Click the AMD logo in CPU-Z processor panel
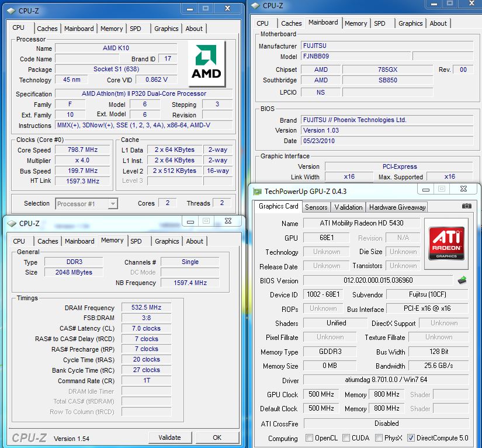The height and width of the screenshot is (448, 482). coord(207,64)
